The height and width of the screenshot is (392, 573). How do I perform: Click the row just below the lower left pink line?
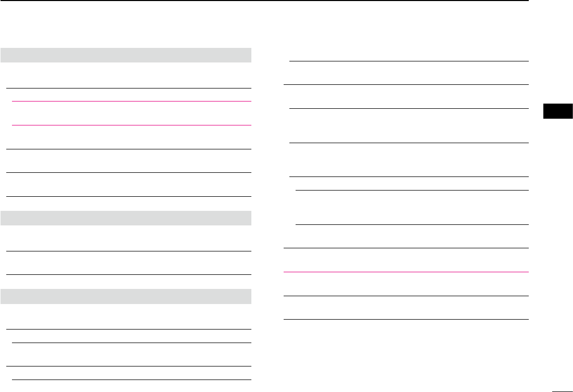coord(131,137)
